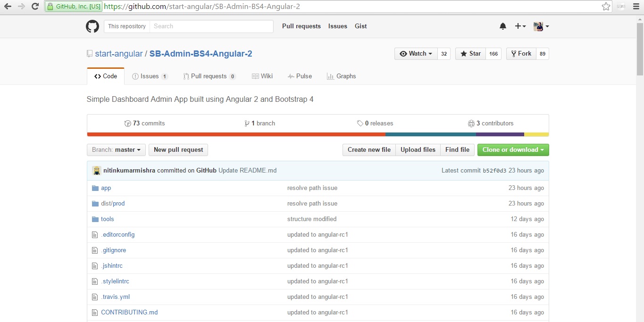Star the repository
The image size is (644, 322).
(470, 53)
